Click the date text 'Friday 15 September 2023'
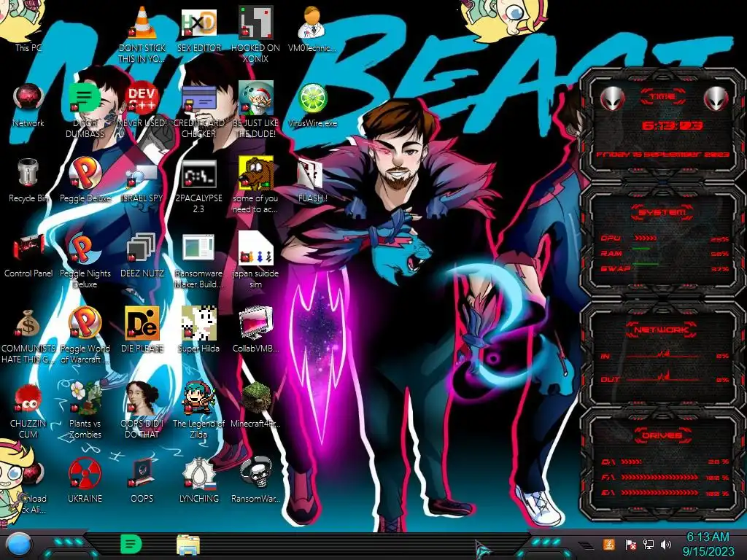This screenshot has height=560, width=747. (x=662, y=155)
